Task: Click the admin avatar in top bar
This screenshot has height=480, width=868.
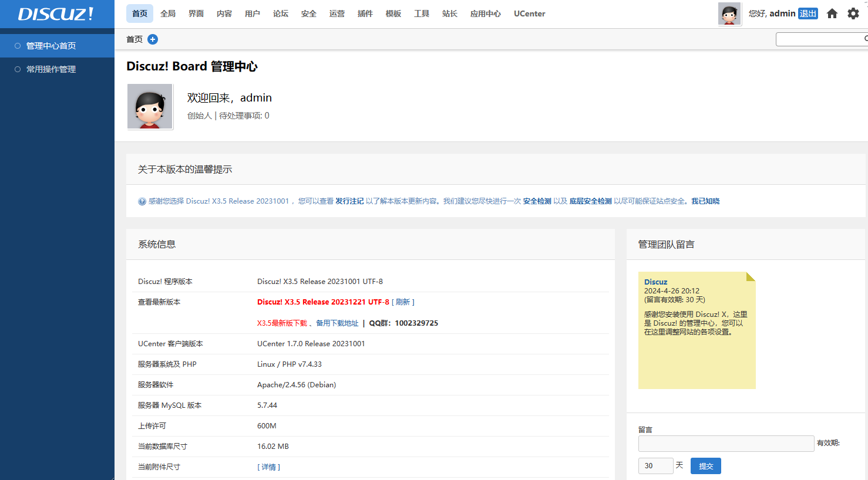Action: 729,13
